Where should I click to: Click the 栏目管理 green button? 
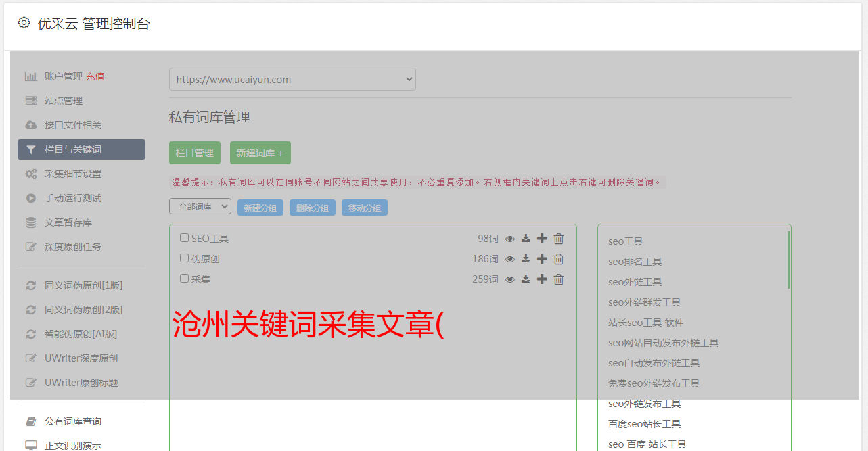point(195,153)
